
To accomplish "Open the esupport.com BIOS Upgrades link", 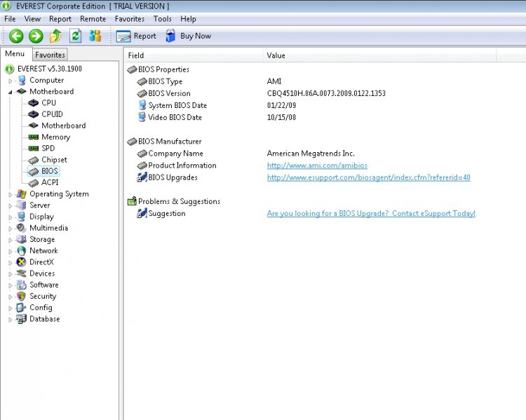I will pos(369,177).
